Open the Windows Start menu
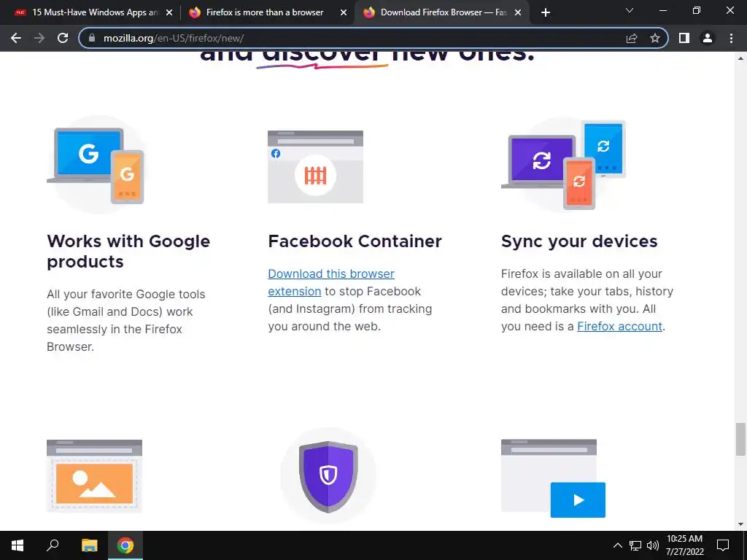The height and width of the screenshot is (560, 747). (x=18, y=545)
